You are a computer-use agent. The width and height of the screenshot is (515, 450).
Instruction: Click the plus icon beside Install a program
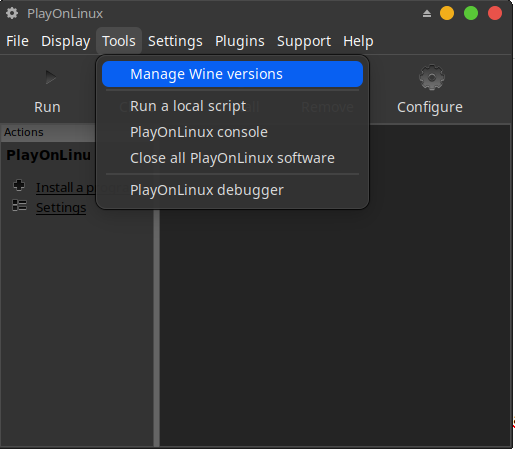[x=19, y=185]
